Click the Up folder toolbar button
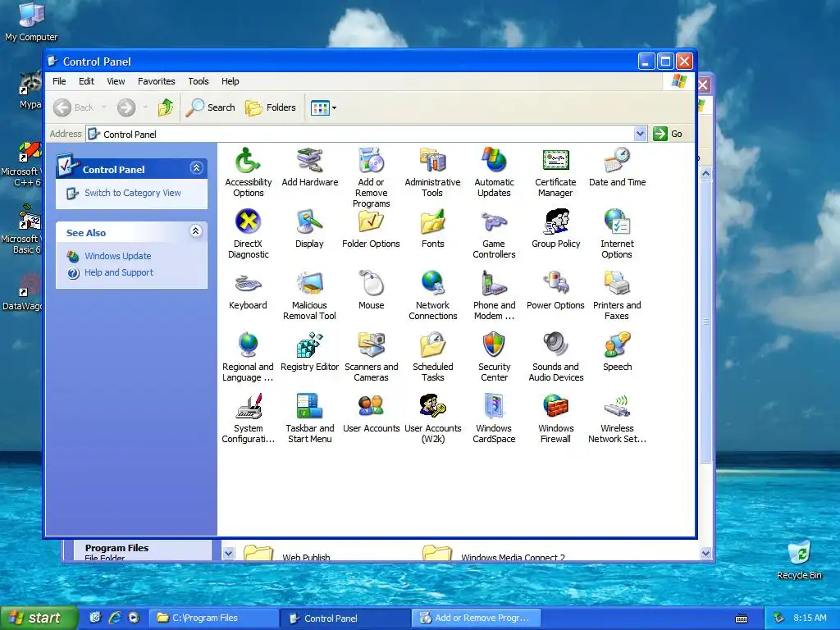This screenshot has height=630, width=840. point(166,107)
